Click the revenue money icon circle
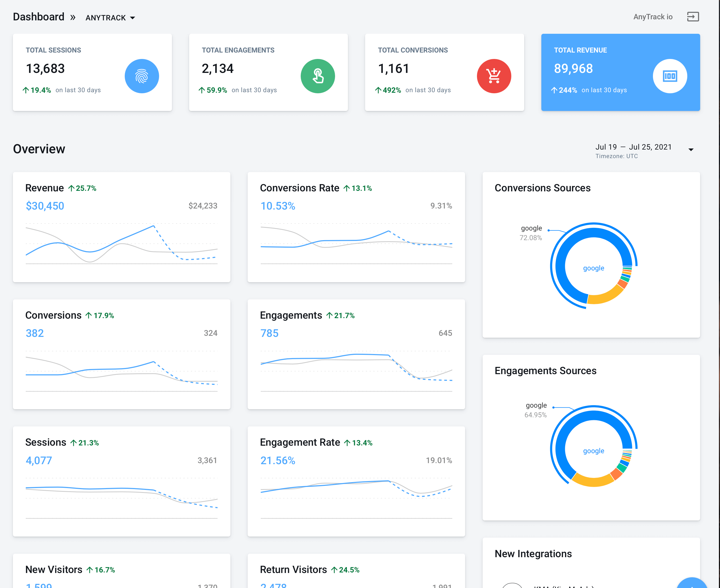 coord(670,76)
